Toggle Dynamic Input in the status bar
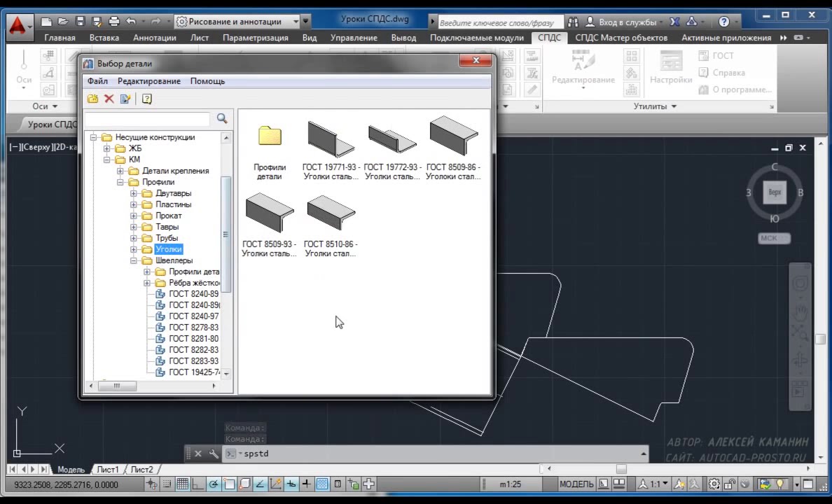Image resolution: width=832 pixels, height=504 pixels. tap(291, 484)
